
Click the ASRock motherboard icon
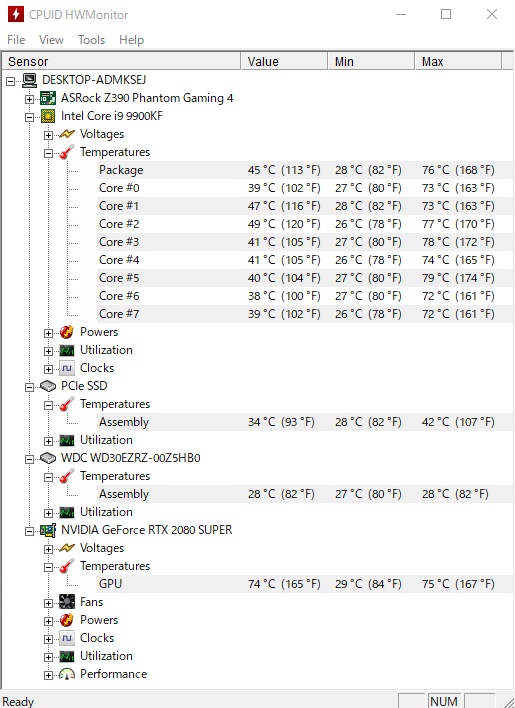click(x=48, y=98)
